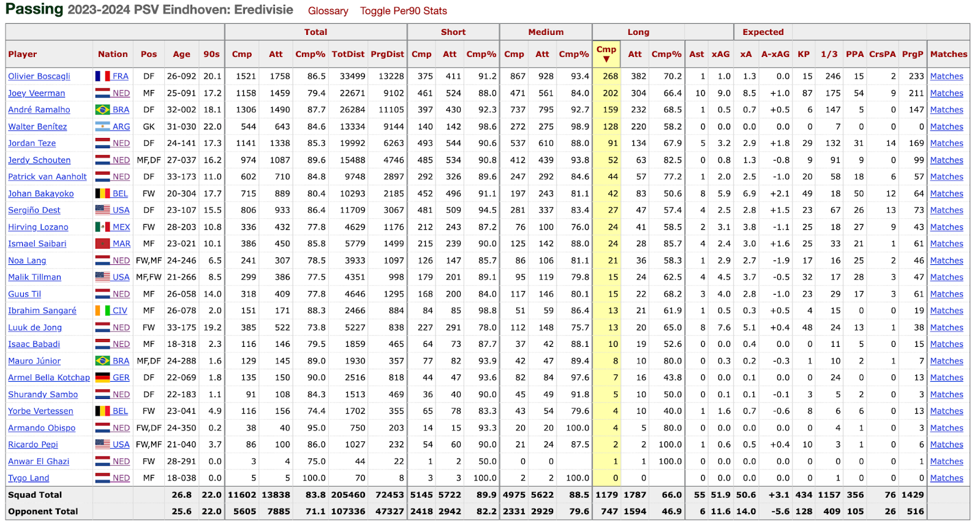This screenshot has width=980, height=524.
Task: Open Olivier Boscagli player page
Action: point(39,76)
